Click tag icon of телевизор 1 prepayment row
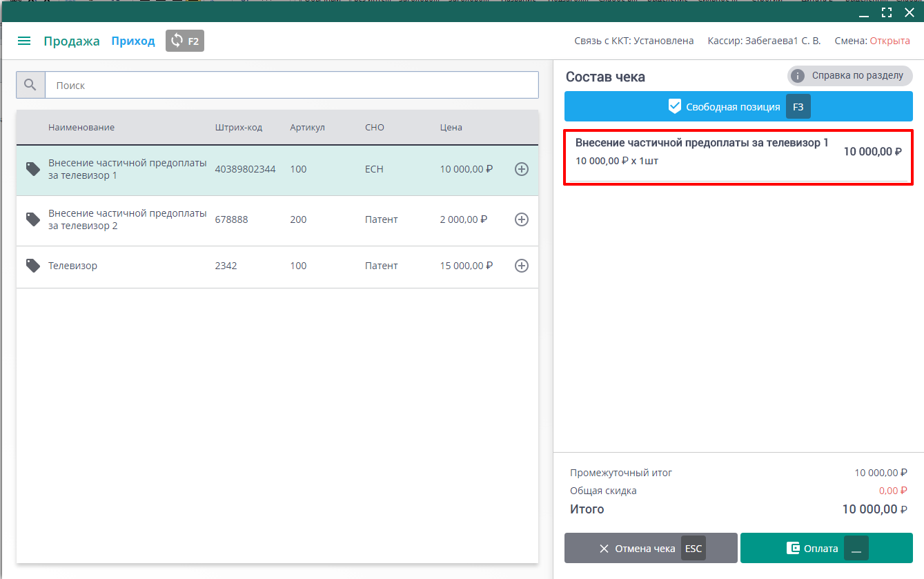Screen dimensions: 924x579 (33, 169)
